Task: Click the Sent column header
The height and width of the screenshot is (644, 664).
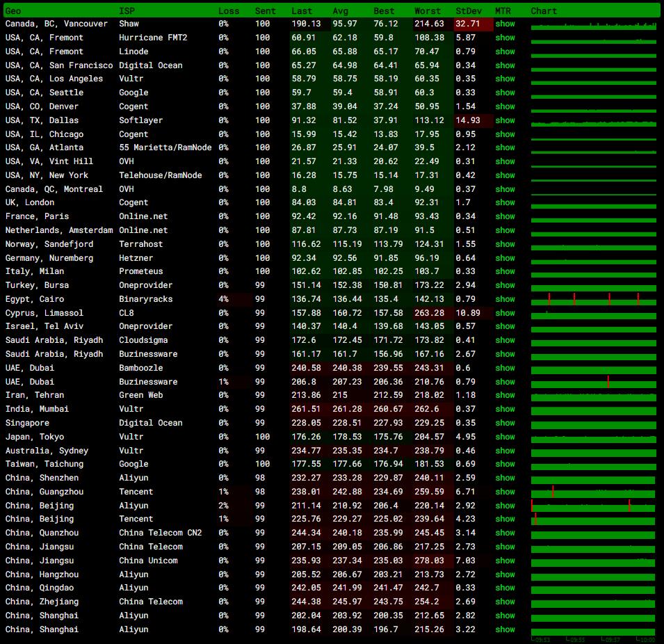Action: coord(265,11)
